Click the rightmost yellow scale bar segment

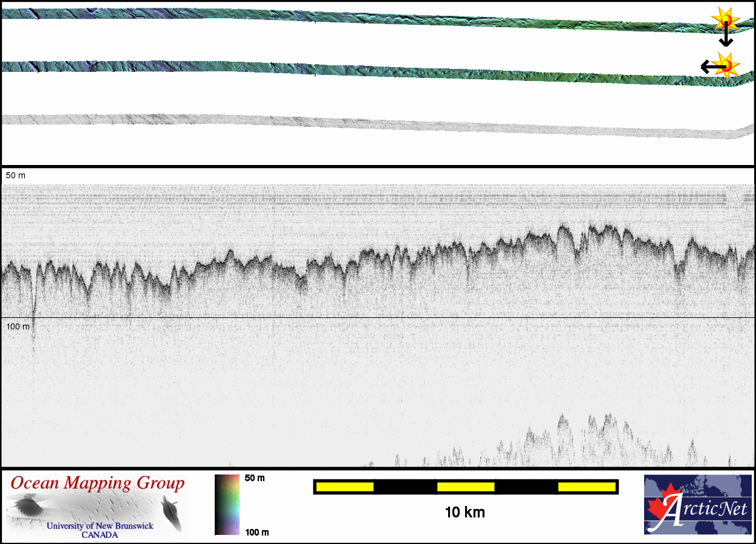(x=587, y=487)
